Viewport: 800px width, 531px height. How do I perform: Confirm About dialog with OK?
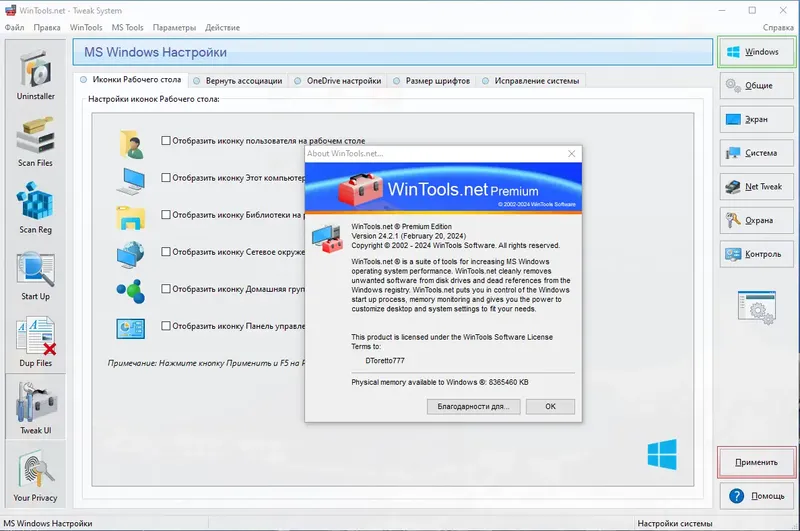(x=550, y=407)
